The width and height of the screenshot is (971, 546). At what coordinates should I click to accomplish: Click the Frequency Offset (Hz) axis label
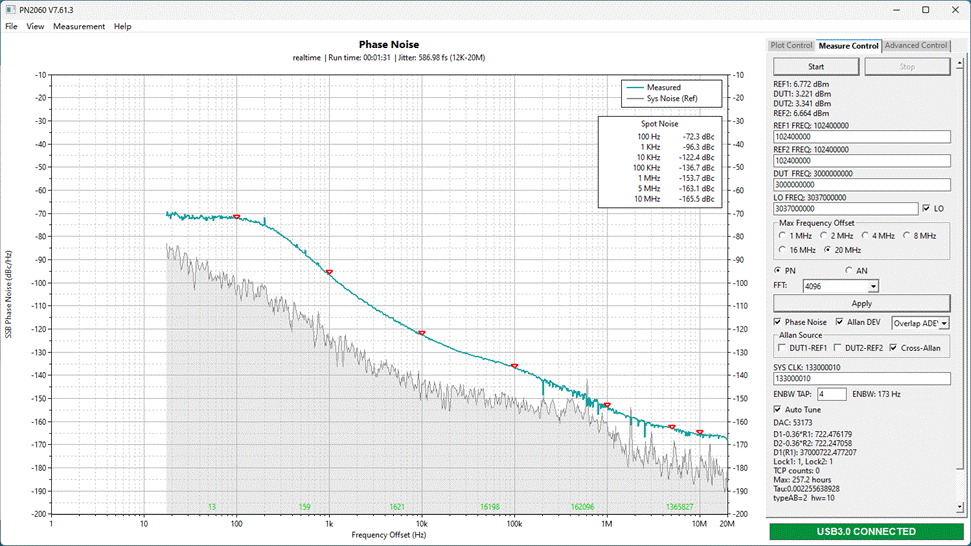pos(389,535)
